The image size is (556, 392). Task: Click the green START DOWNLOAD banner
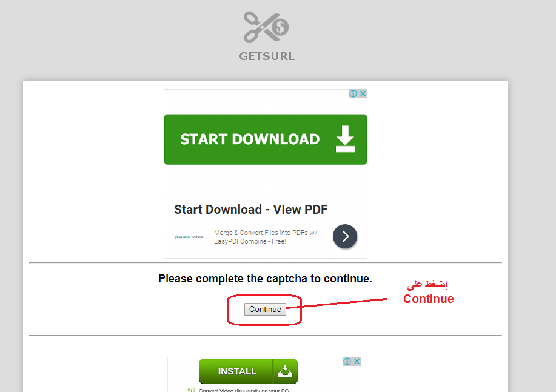pos(265,139)
